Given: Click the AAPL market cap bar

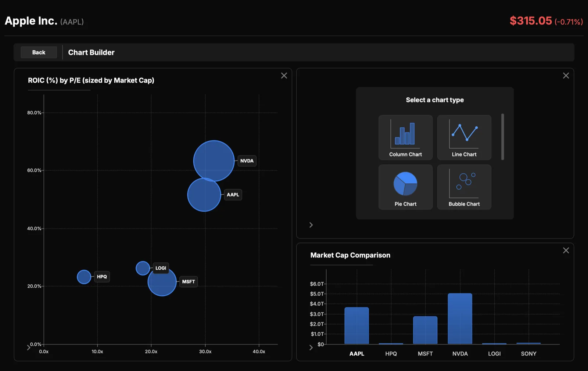Looking at the screenshot, I should (x=356, y=326).
